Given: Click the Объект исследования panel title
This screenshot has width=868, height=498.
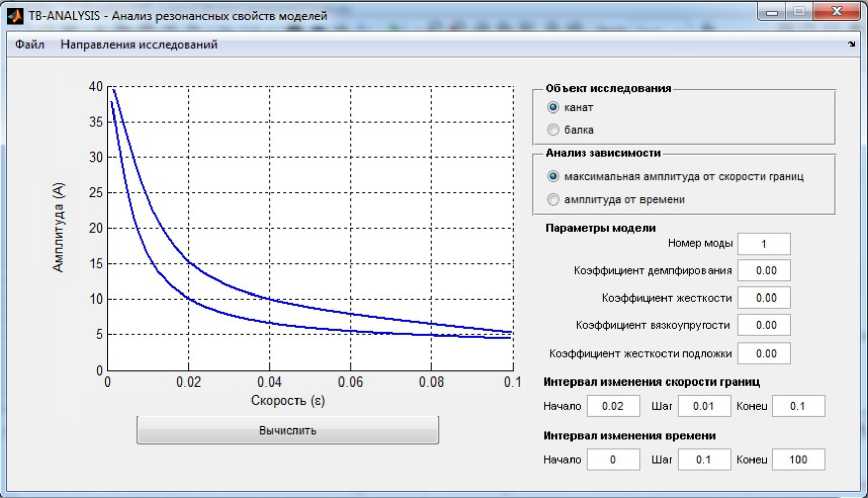Looking at the screenshot, I should tap(608, 89).
